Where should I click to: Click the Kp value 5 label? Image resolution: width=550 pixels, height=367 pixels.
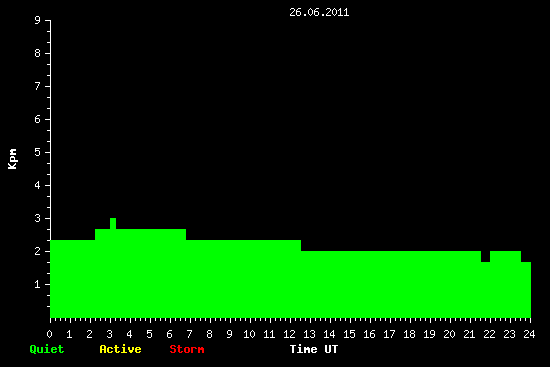pyautogui.click(x=38, y=152)
